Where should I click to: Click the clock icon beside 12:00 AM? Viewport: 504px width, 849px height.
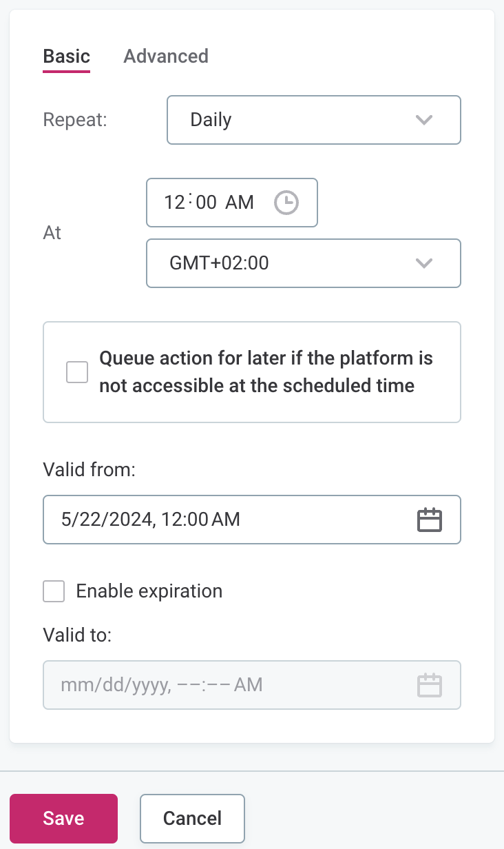pyautogui.click(x=287, y=203)
